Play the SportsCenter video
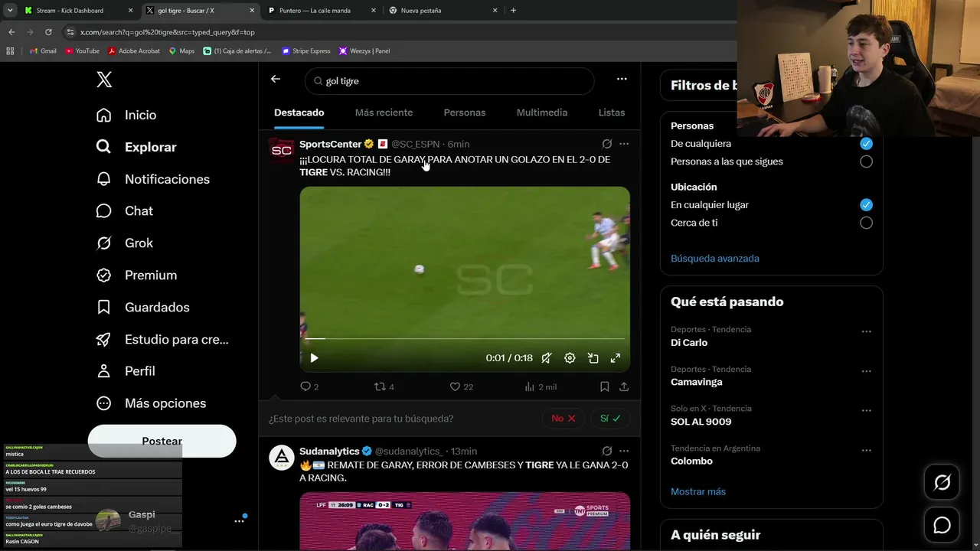Viewport: 980px width, 551px height. coord(314,358)
